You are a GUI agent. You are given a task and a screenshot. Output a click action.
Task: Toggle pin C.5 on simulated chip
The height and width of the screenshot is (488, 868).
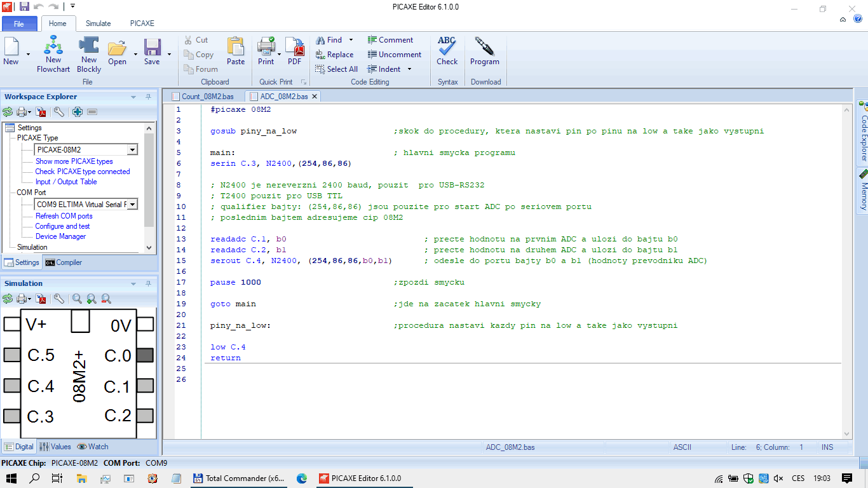[12, 355]
